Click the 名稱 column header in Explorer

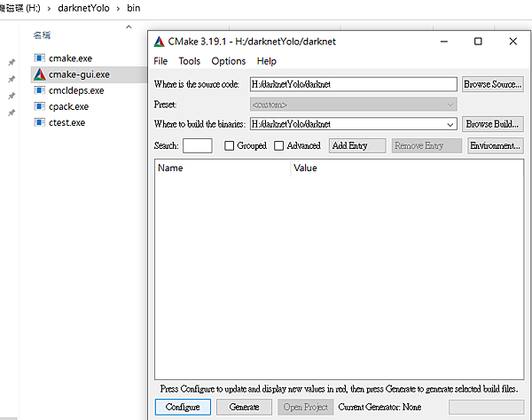click(x=42, y=35)
